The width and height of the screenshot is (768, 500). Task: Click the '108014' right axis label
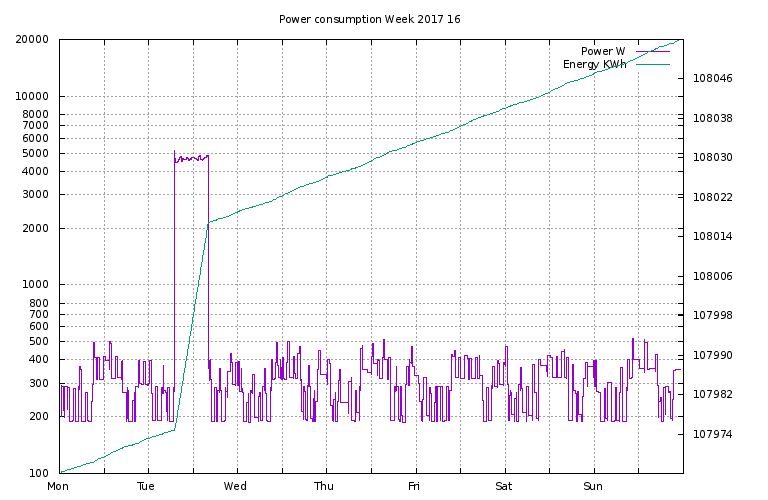(713, 236)
